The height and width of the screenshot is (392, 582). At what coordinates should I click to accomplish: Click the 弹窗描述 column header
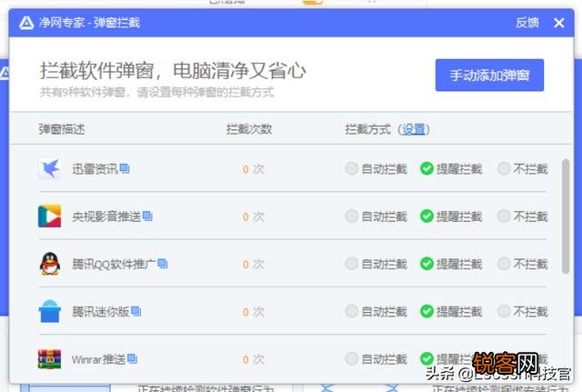62,129
